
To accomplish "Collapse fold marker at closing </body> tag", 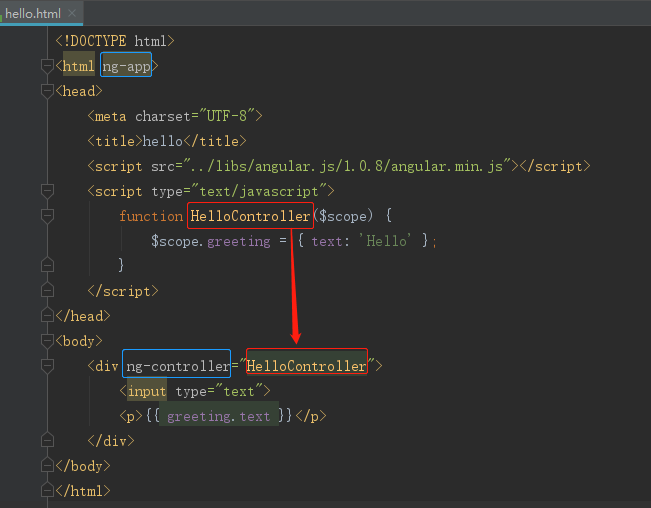I will click(47, 465).
